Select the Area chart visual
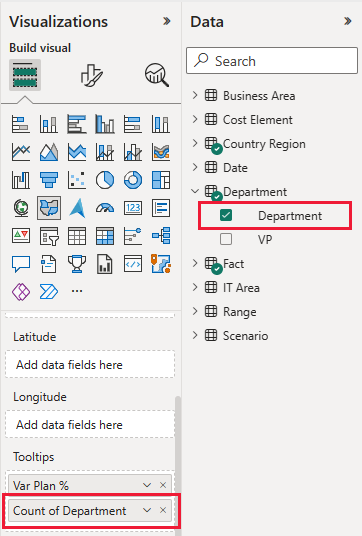This screenshot has width=362, height=536. click(x=49, y=152)
